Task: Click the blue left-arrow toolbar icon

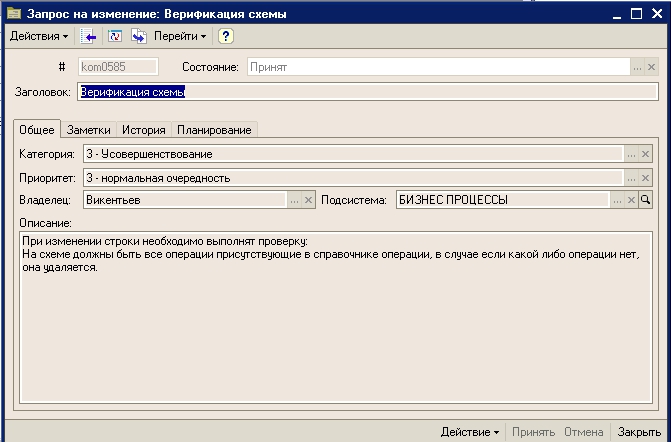Action: click(88, 36)
